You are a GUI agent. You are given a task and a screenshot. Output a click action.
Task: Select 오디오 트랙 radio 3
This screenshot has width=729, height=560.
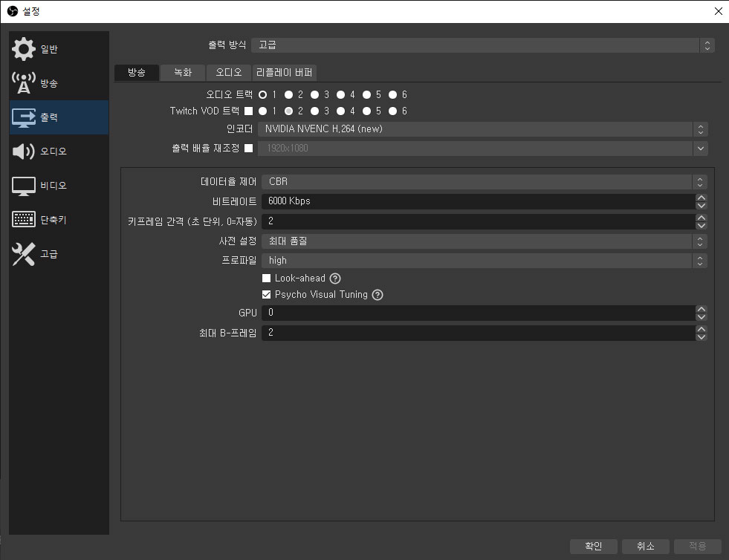click(315, 95)
